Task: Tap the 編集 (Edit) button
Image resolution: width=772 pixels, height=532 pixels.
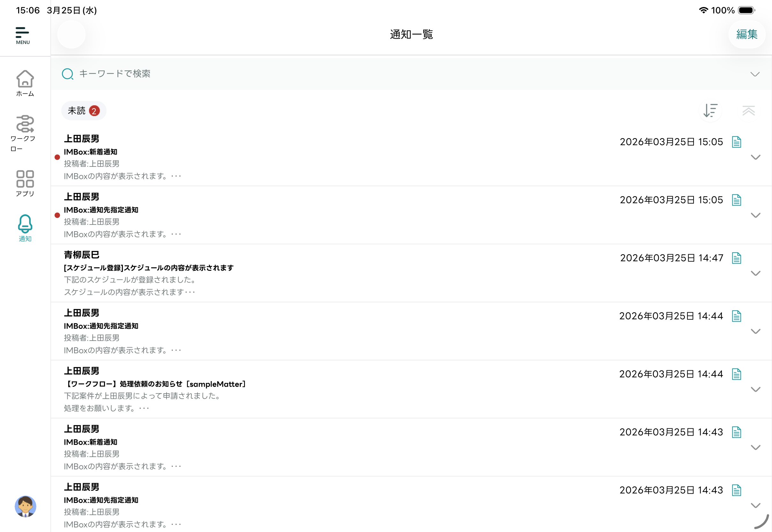Action: coord(747,34)
